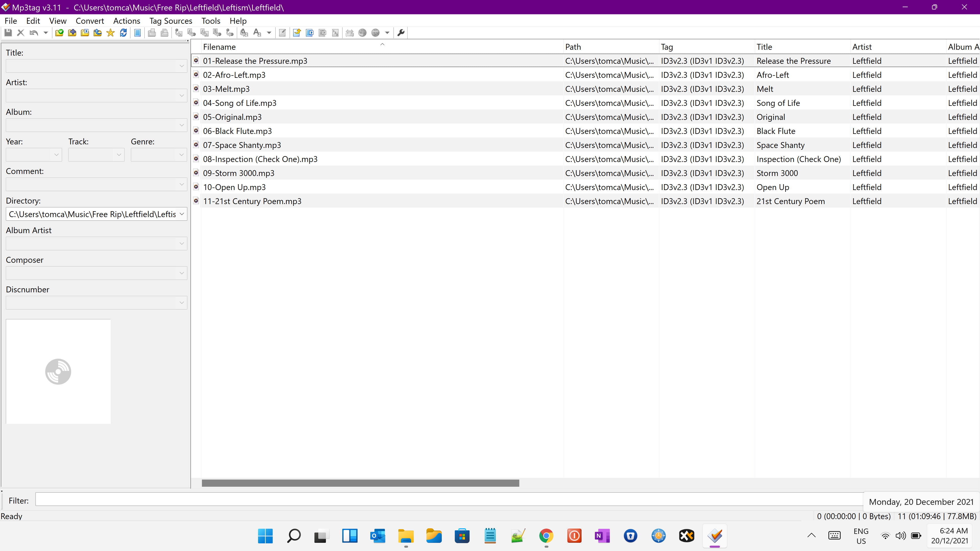
Task: Expand the Comment field dropdown
Action: [x=181, y=184]
